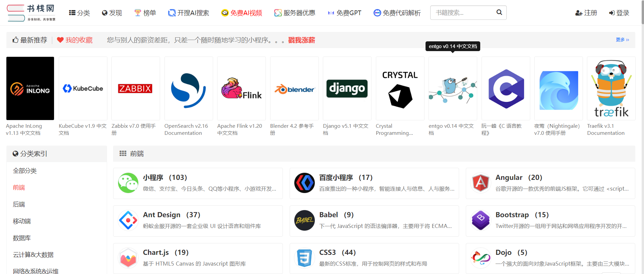Open the 分类 menu
Image resolution: width=644 pixels, height=274 pixels.
point(80,13)
